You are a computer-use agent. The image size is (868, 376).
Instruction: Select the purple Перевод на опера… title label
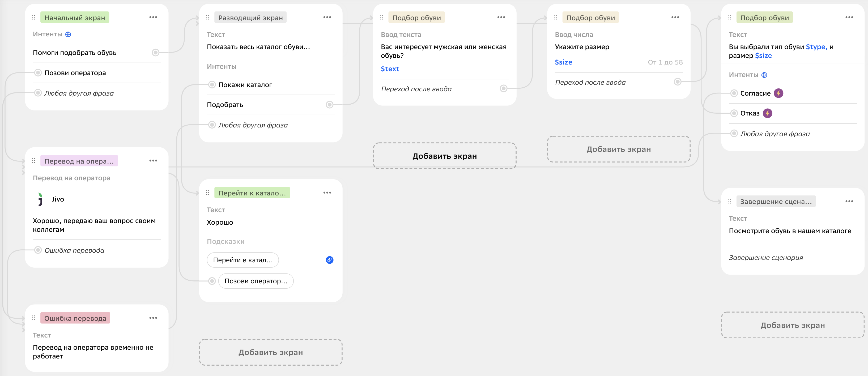pyautogui.click(x=79, y=161)
